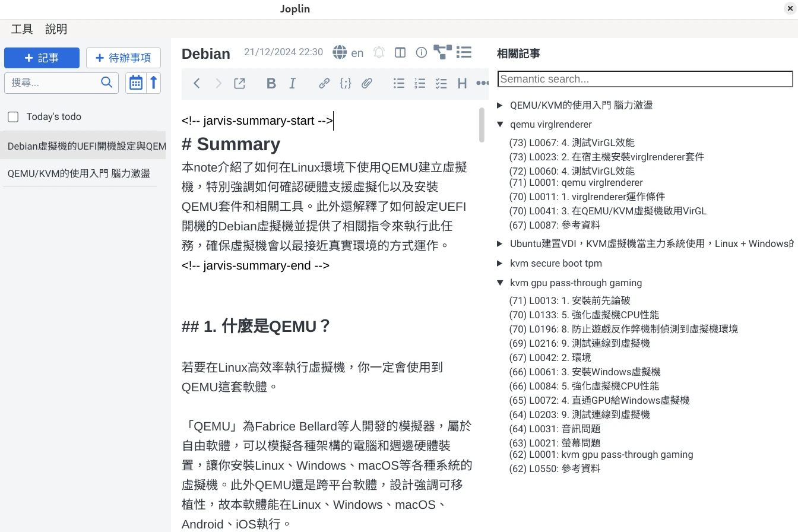Insert a numbered list
This screenshot has height=532, width=798.
(420, 83)
